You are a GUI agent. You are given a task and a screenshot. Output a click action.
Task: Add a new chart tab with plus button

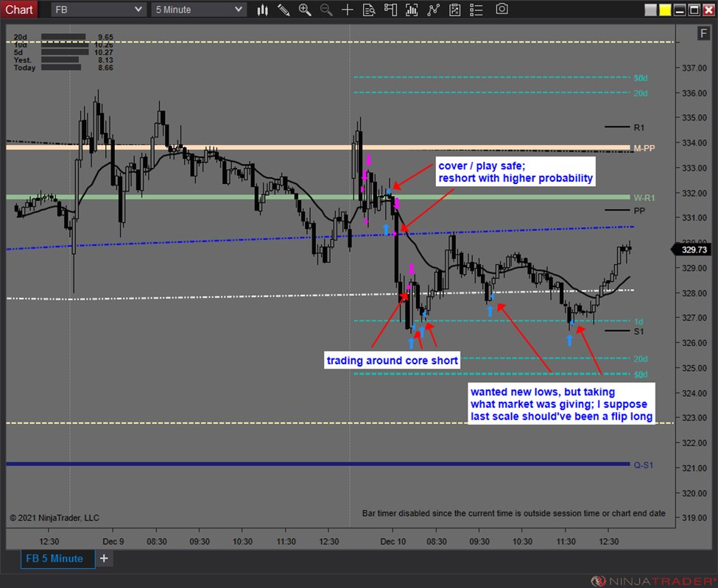pos(104,559)
